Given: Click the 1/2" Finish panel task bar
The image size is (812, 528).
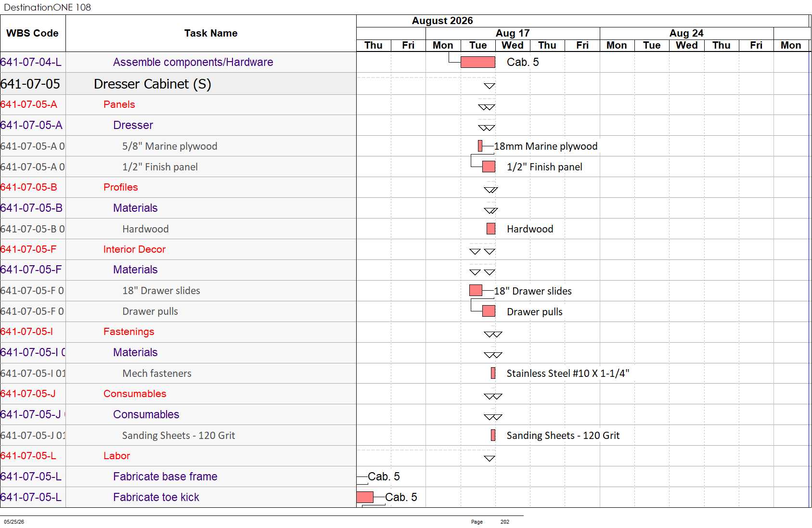Looking at the screenshot, I should [489, 167].
